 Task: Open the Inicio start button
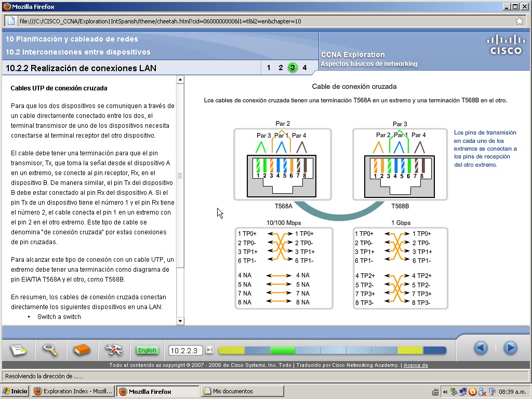pyautogui.click(x=15, y=391)
